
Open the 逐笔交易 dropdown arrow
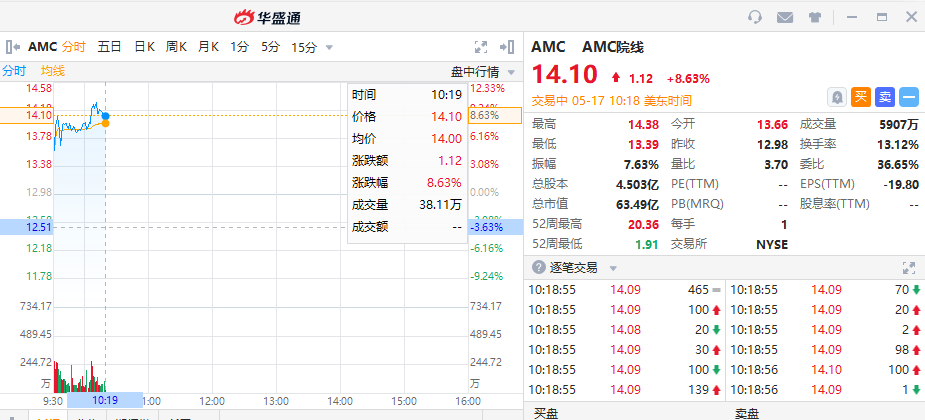point(613,268)
